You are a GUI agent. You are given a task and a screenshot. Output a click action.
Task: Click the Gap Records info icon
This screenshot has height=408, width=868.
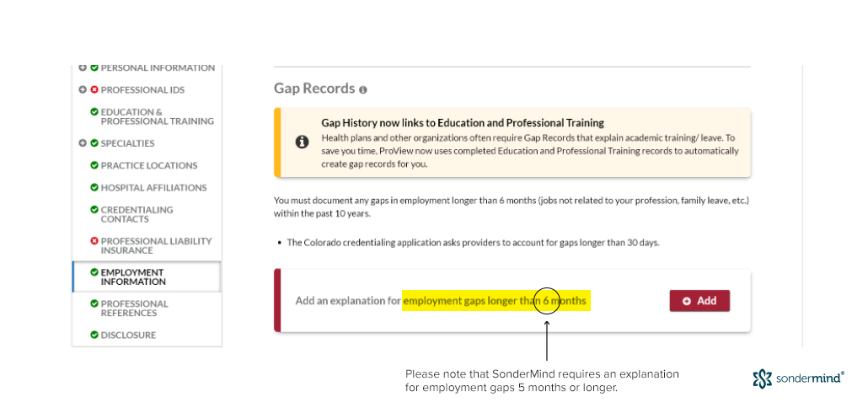point(363,89)
